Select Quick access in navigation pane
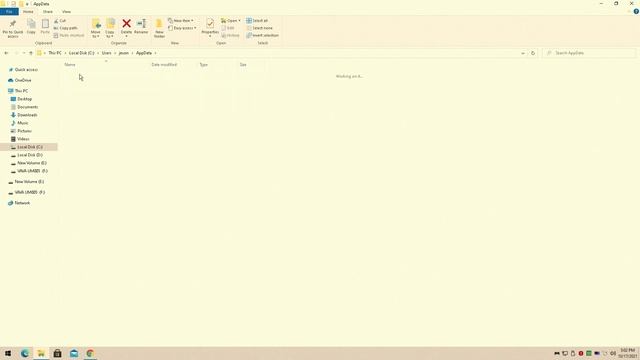Image resolution: width=640 pixels, height=360 pixels. 26,70
